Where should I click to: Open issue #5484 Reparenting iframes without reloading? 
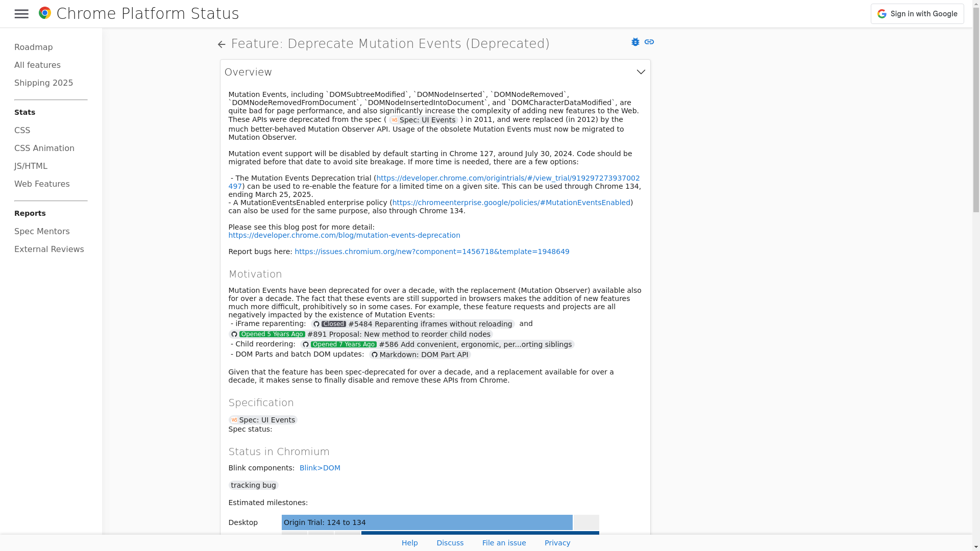tap(413, 324)
